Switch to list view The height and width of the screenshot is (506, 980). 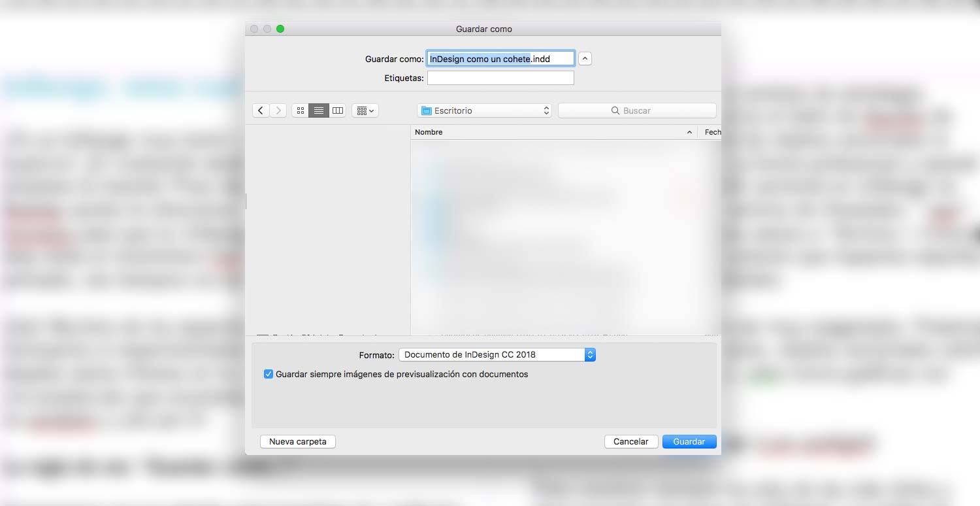[x=319, y=110]
